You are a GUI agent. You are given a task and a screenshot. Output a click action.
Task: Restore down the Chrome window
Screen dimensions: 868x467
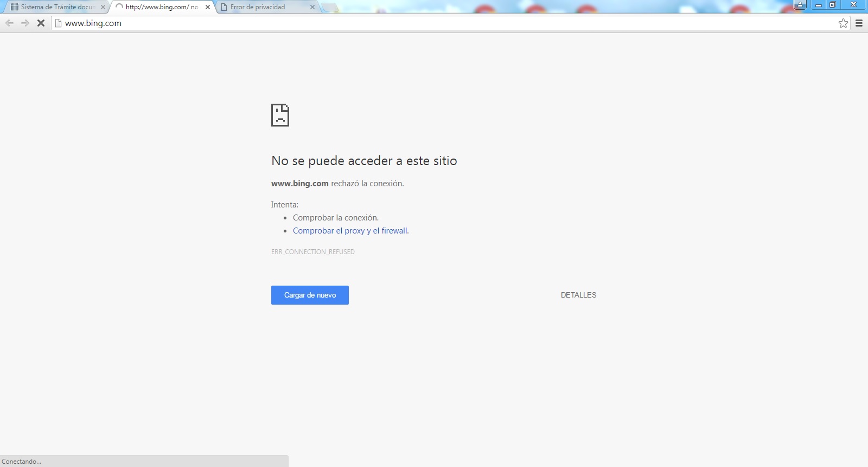pyautogui.click(x=832, y=5)
